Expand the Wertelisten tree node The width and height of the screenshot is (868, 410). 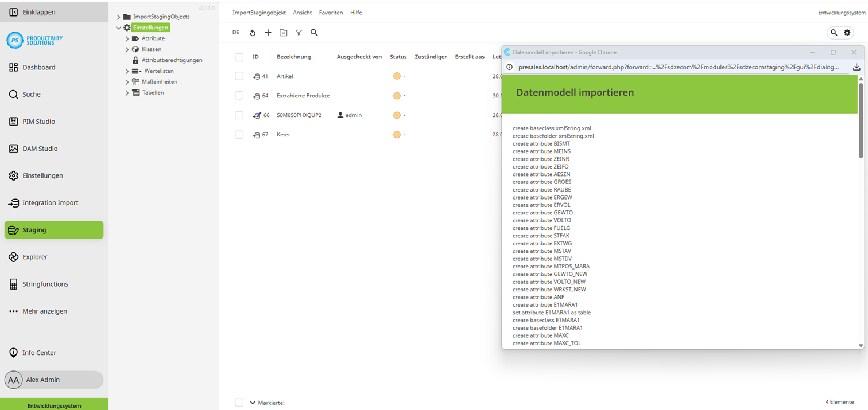pos(127,71)
